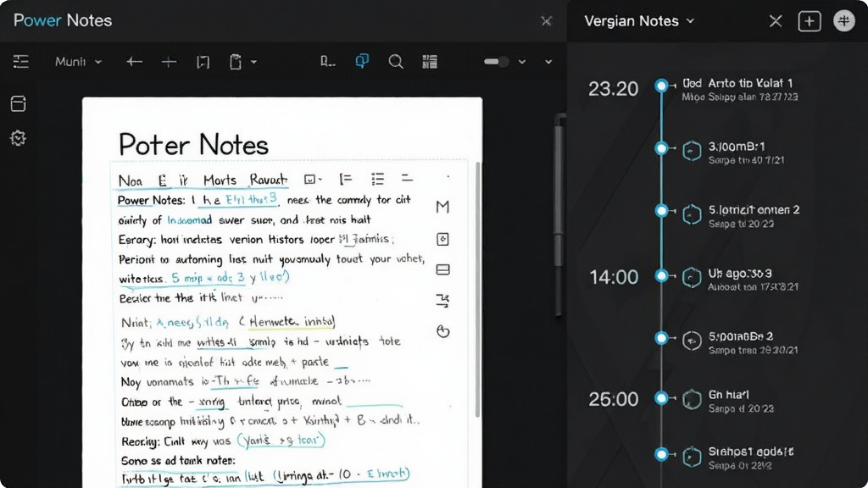
Task: Open the clipboard dropdown arrow
Action: [x=253, y=62]
